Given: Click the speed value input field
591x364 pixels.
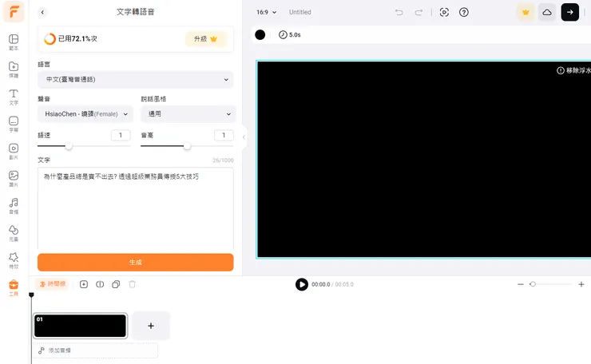Looking at the screenshot, I should 121,135.
